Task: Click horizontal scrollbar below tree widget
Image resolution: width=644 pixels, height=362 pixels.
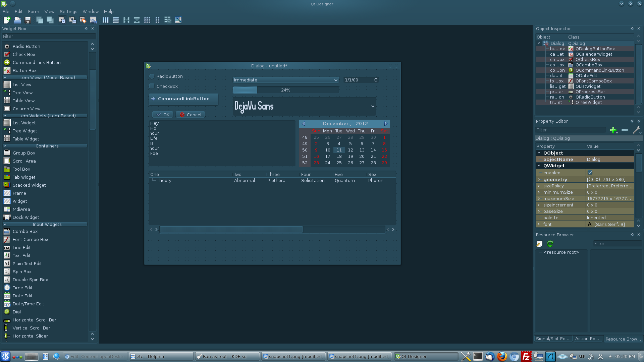Action: pos(272,230)
